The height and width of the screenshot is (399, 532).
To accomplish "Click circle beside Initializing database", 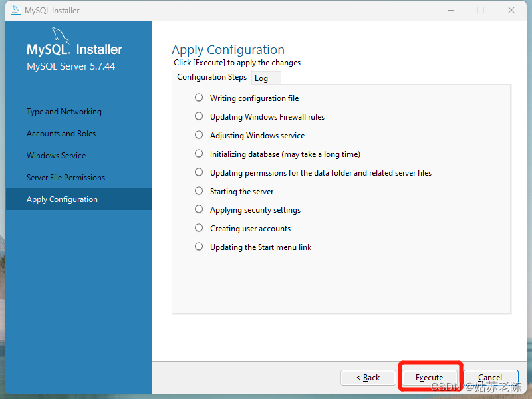I will [x=199, y=154].
